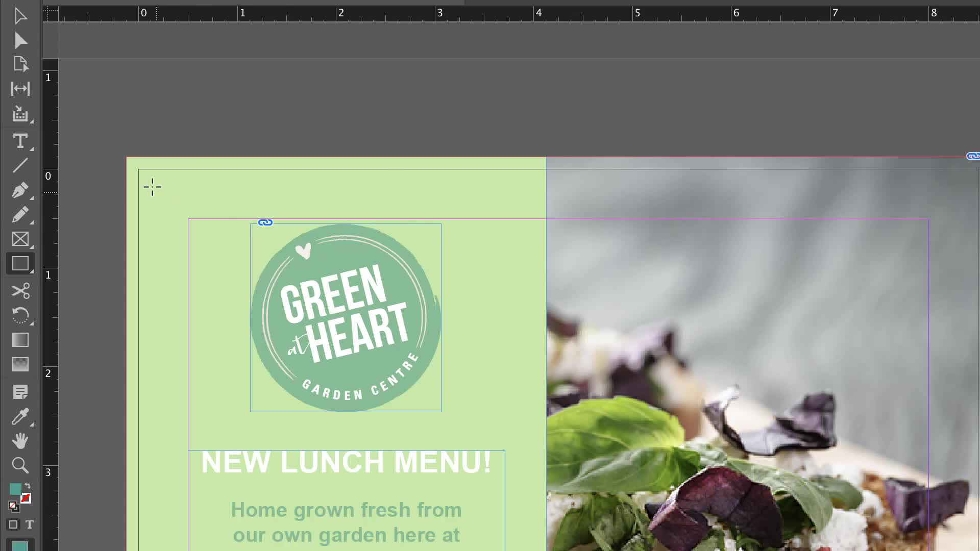This screenshot has width=980, height=551.
Task: Click the ruler origin corner box
Action: click(51, 14)
